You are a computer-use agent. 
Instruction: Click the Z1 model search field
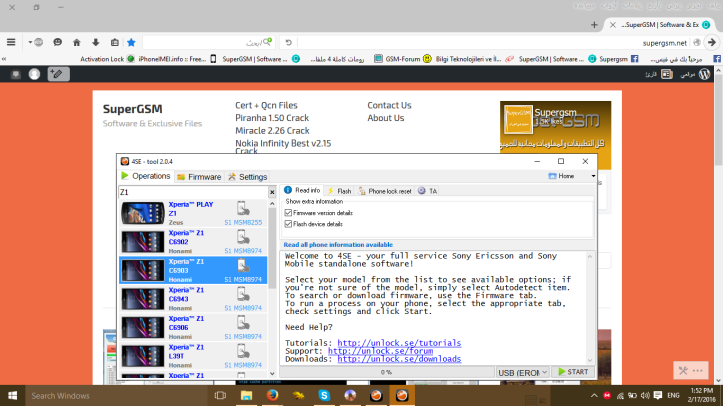(x=193, y=192)
